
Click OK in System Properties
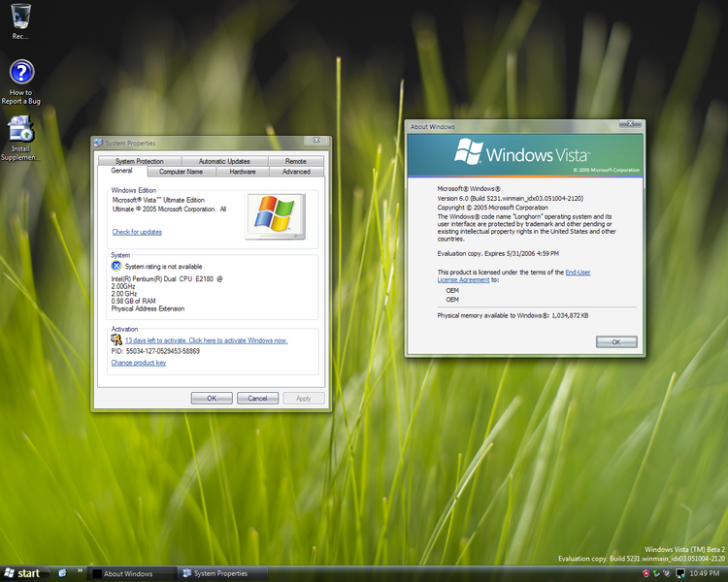coord(212,399)
